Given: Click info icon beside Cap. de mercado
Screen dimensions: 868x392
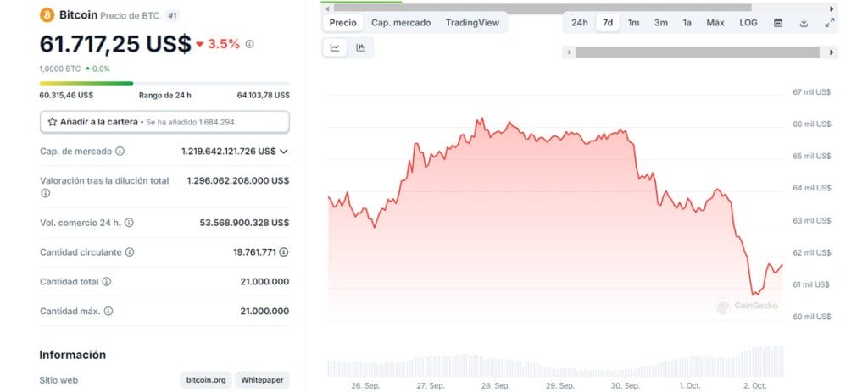Looking at the screenshot, I should pos(120,152).
